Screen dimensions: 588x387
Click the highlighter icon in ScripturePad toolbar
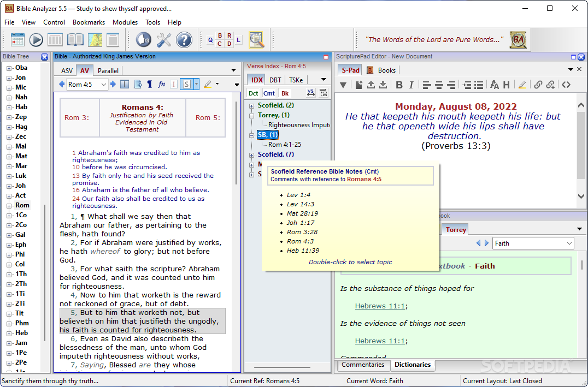(522, 85)
